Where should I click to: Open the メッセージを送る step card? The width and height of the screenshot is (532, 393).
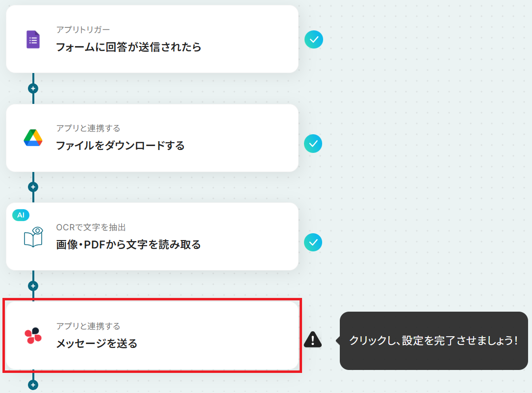(x=152, y=335)
